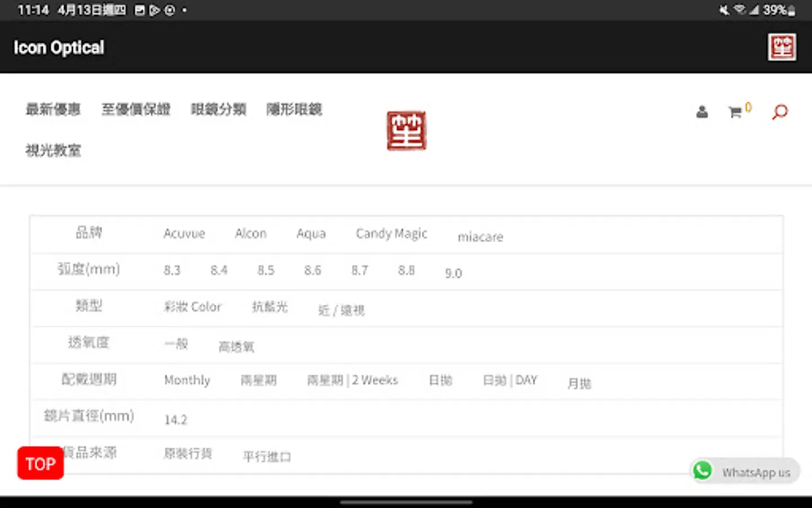Select base curve 8.3

(x=172, y=270)
